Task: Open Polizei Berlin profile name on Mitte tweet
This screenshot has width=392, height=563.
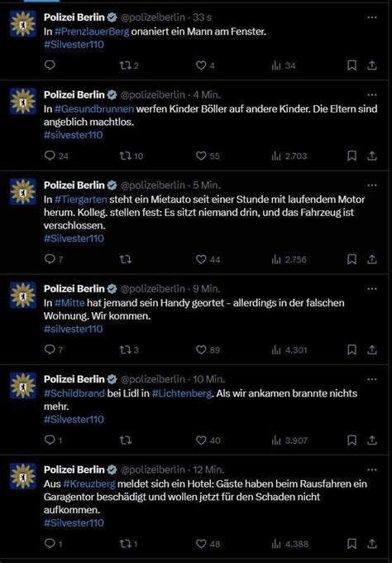Action: [74, 288]
